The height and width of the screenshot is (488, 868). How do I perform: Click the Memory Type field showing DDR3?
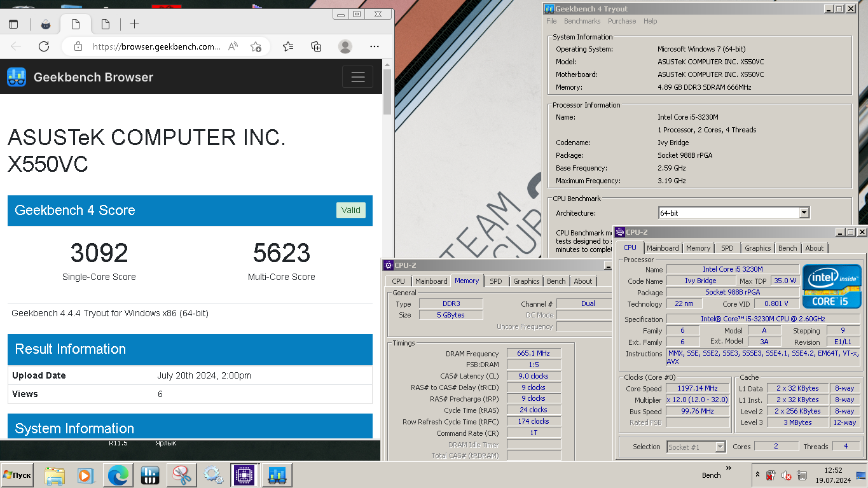pos(450,303)
